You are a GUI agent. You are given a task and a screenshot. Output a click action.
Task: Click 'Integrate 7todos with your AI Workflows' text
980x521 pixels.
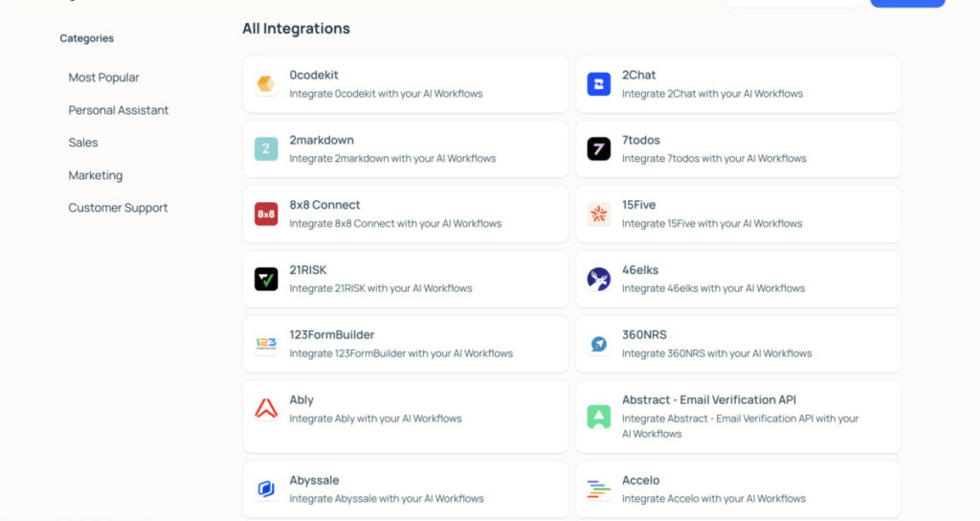click(714, 159)
